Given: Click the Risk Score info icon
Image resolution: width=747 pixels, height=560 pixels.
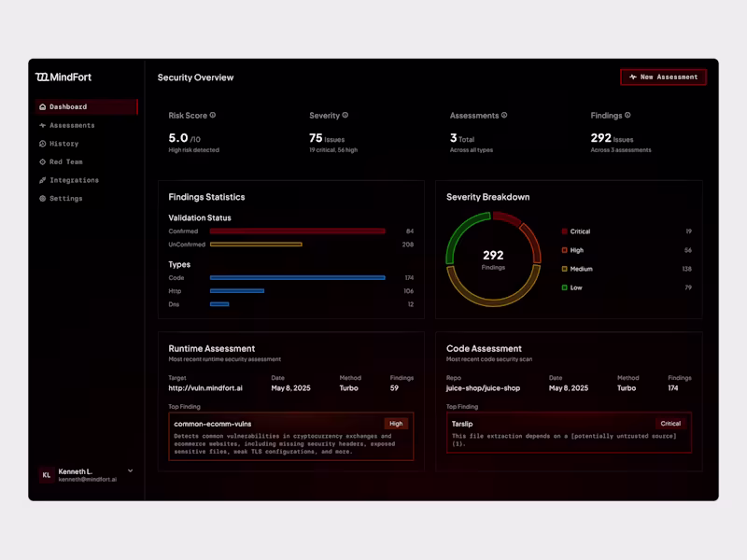Looking at the screenshot, I should 213,115.
